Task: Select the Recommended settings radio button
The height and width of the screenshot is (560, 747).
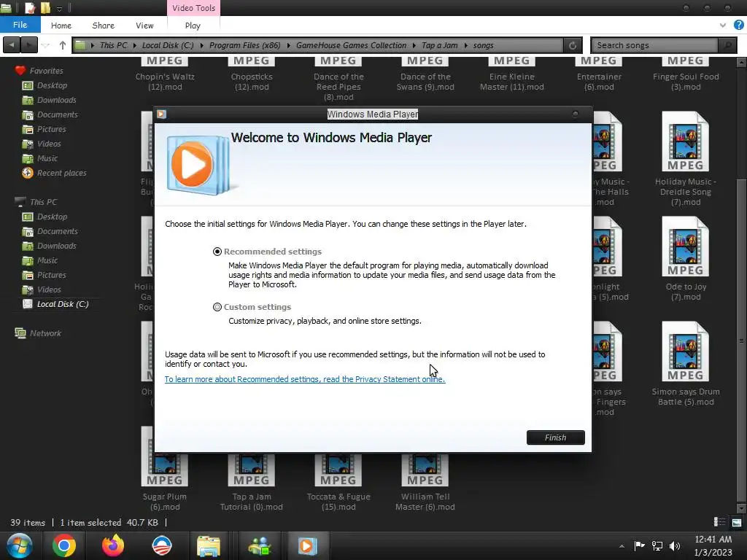Action: 217,252
